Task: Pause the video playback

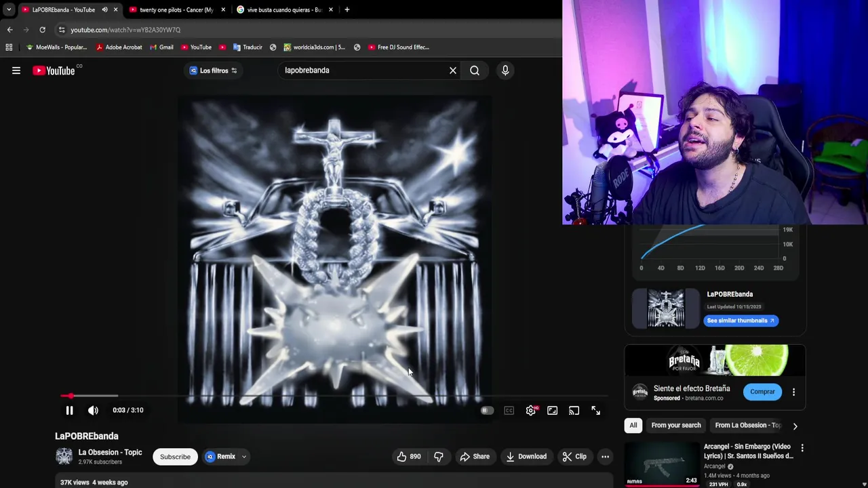Action: pyautogui.click(x=69, y=410)
